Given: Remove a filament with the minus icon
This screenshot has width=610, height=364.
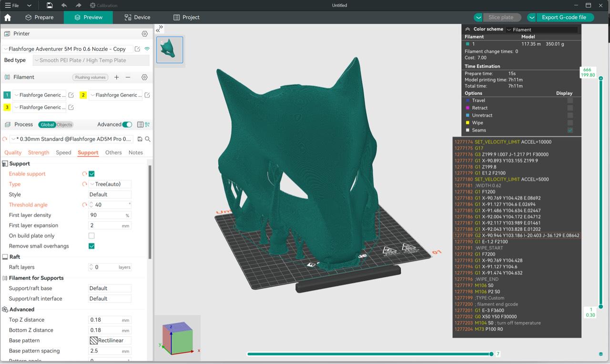Looking at the screenshot, I should point(128,77).
